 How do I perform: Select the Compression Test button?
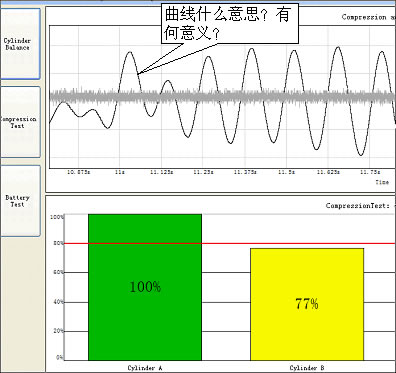click(20, 122)
